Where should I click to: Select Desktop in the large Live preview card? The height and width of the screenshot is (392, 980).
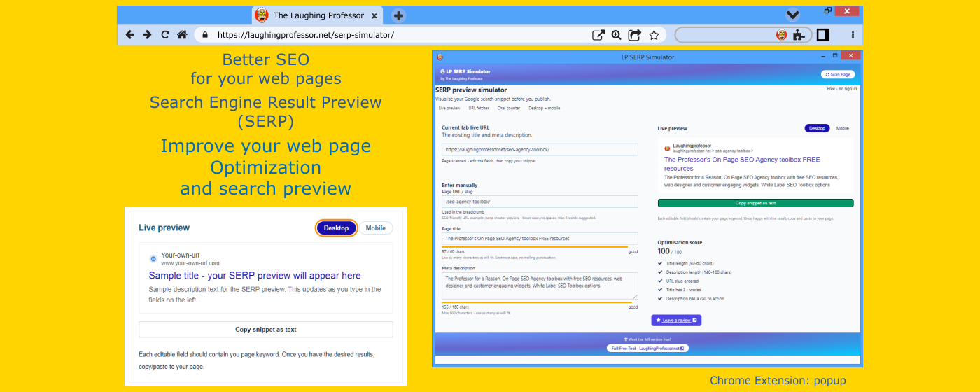coord(336,227)
